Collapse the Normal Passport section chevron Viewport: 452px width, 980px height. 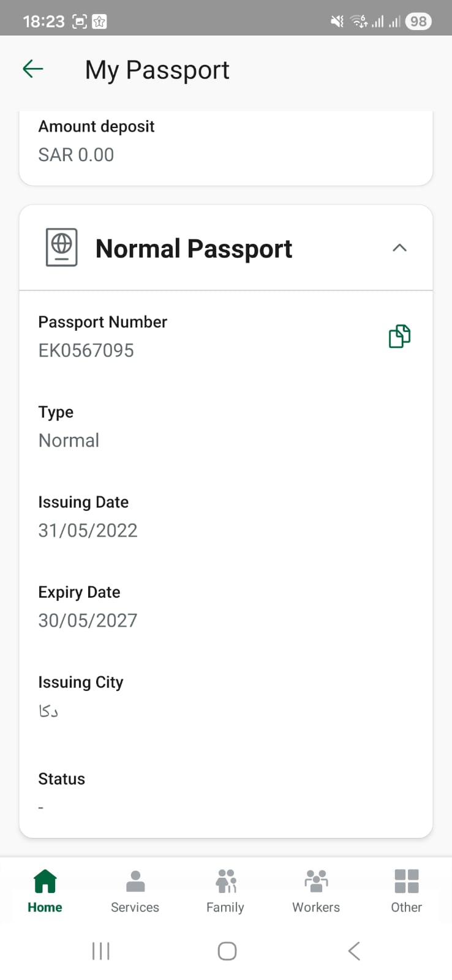(x=399, y=248)
